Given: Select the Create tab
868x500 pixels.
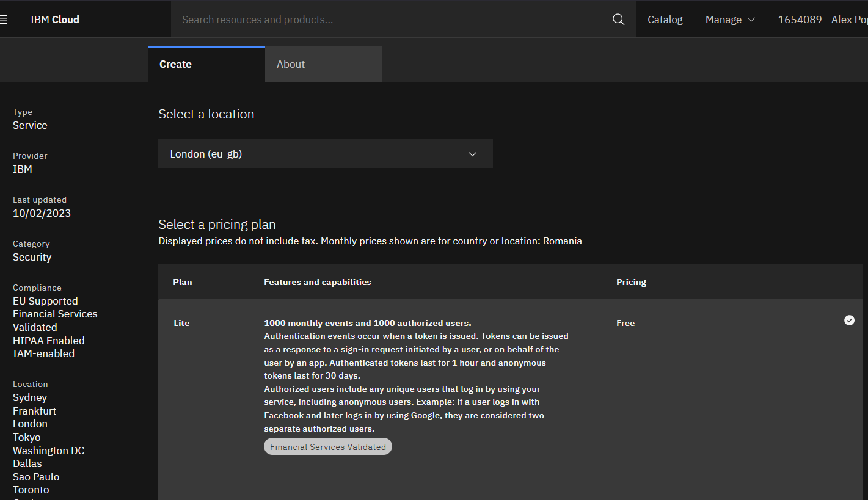Looking at the screenshot, I should pos(206,64).
